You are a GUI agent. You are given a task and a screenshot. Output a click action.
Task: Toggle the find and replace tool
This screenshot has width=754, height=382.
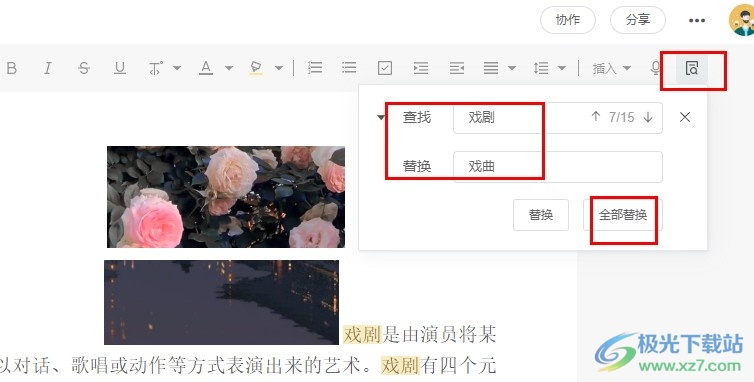[691, 68]
